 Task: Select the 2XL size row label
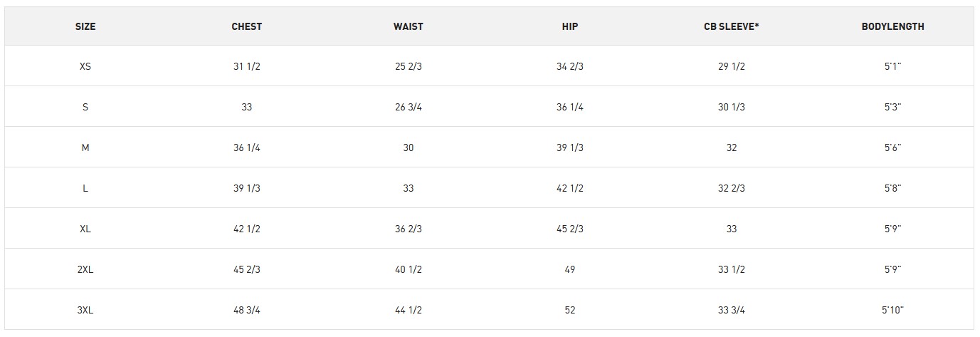85,269
